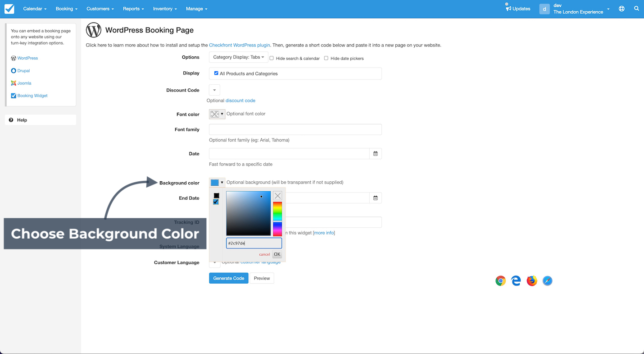The image size is (644, 354).
Task: Open the more info link
Action: [324, 233]
